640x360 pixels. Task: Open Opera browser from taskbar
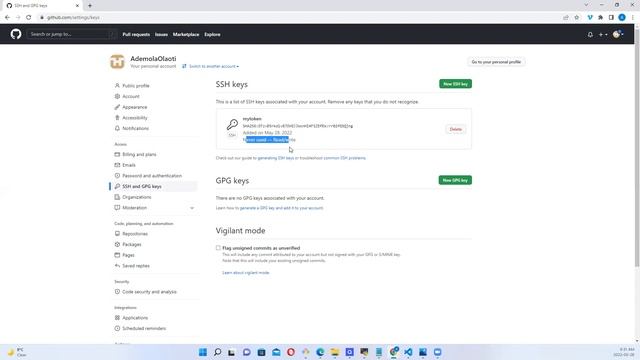click(x=291, y=352)
